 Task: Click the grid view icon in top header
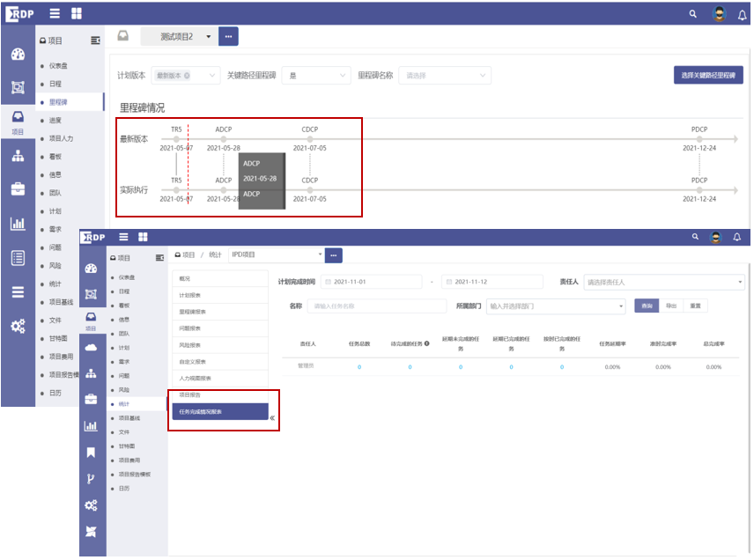[77, 14]
